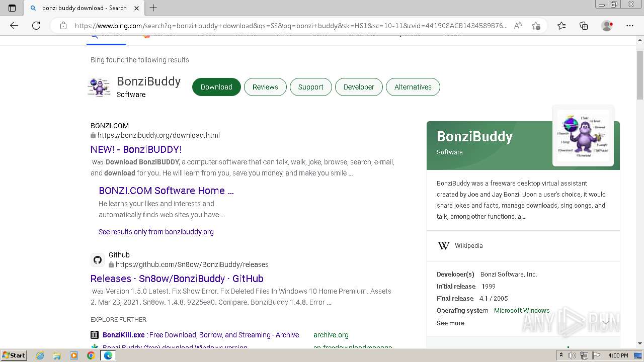Add this page to favorites star
This screenshot has height=362, width=644.
point(536,26)
